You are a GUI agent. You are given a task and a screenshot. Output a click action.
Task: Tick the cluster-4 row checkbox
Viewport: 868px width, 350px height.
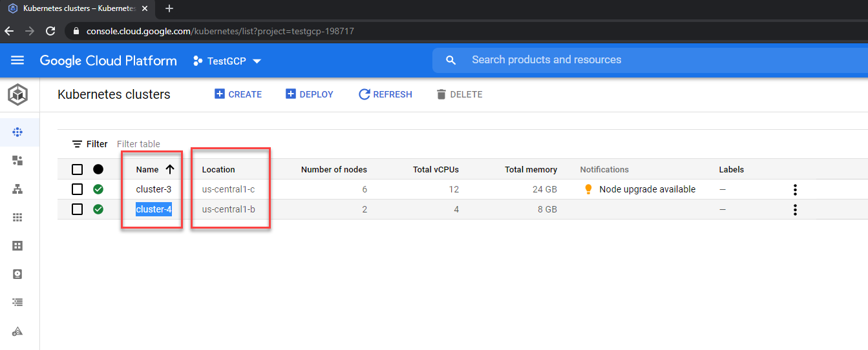tap(78, 209)
